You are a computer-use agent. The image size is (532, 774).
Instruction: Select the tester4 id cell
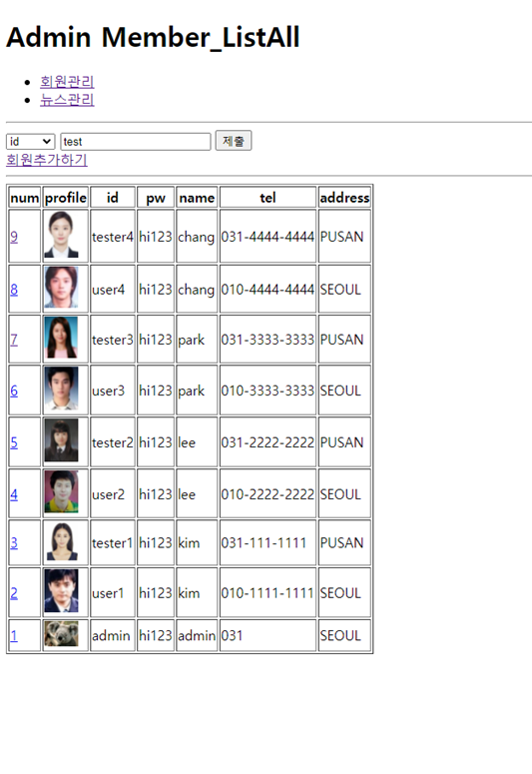[x=113, y=237]
